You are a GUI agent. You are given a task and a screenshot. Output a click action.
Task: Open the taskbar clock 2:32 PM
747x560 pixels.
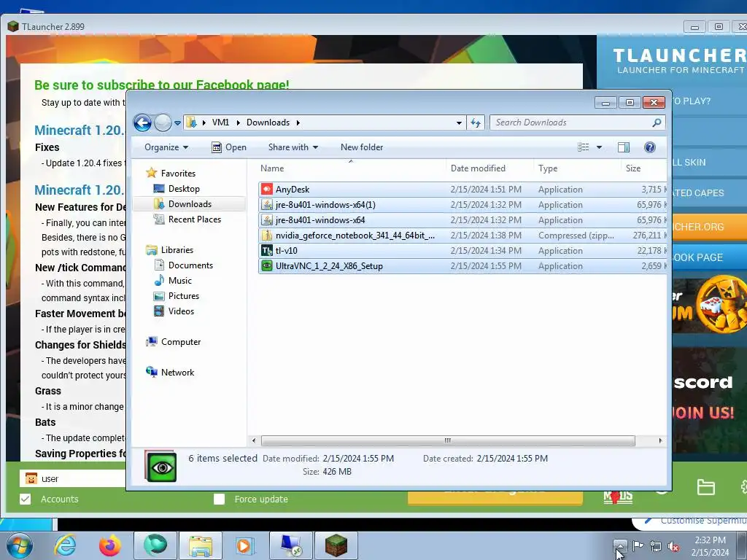[x=710, y=546]
